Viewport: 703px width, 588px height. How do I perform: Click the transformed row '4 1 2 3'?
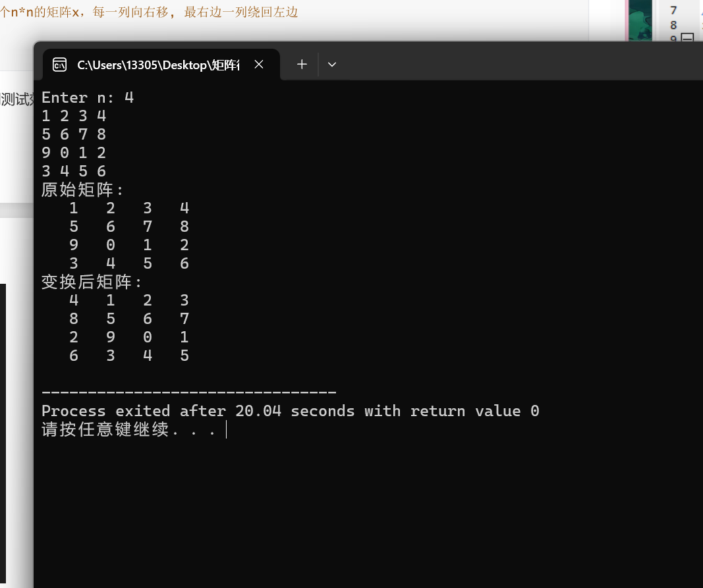pyautogui.click(x=129, y=300)
